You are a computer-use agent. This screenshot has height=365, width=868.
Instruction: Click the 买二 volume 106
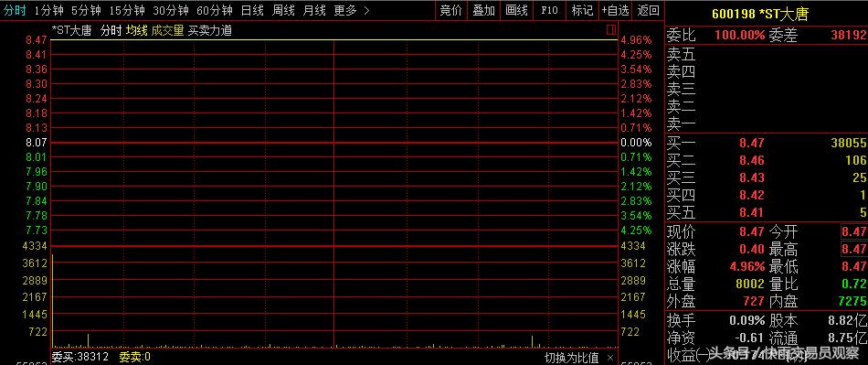[x=856, y=161]
